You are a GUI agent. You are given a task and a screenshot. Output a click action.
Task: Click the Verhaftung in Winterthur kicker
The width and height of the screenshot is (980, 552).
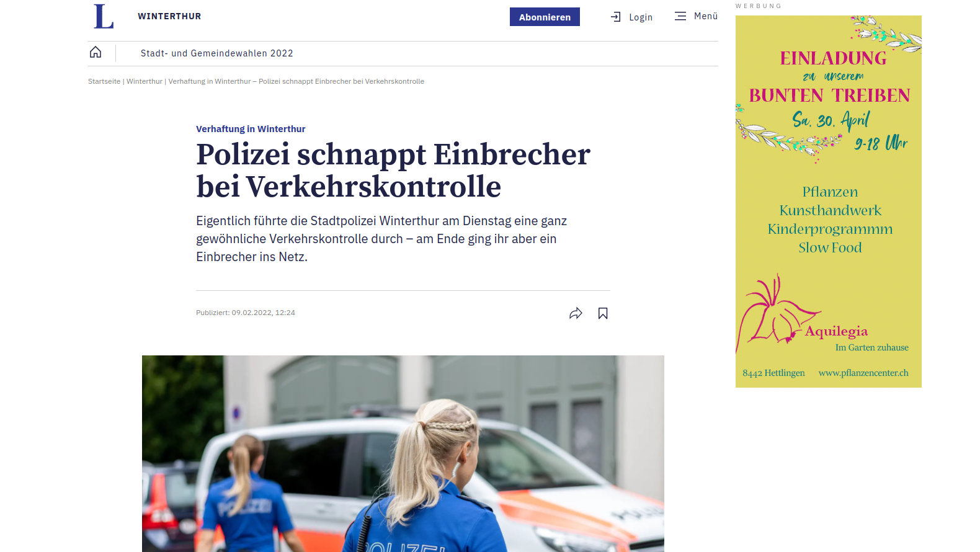(x=251, y=129)
